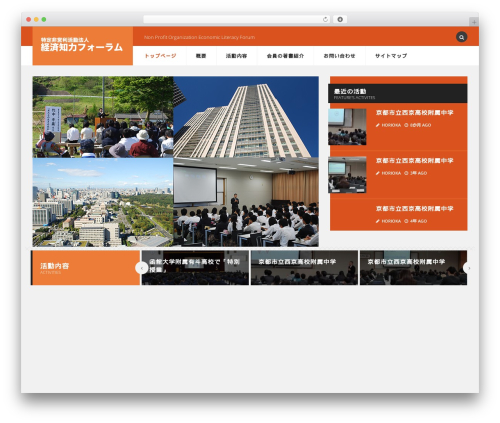Click the red close window button

(29, 19)
